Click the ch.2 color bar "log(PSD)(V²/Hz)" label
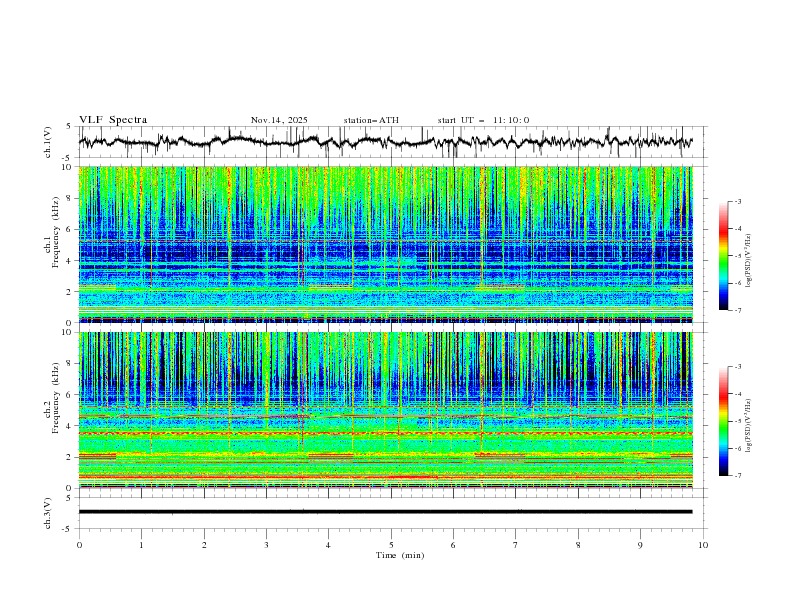 (x=749, y=426)
